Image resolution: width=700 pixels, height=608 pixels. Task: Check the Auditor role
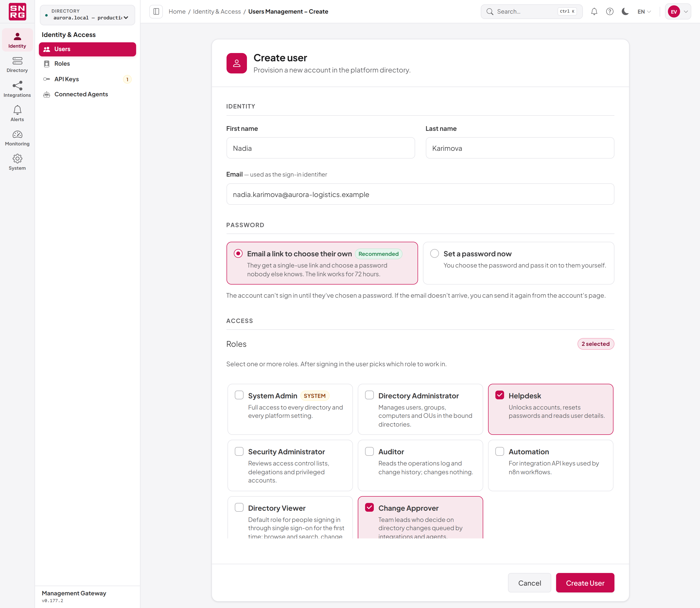point(369,451)
